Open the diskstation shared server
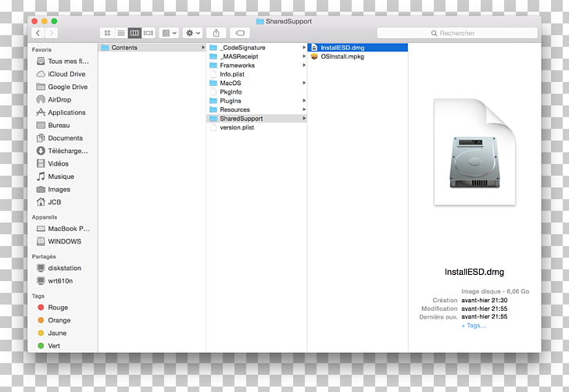Screen dimensions: 569x392 click(x=65, y=268)
